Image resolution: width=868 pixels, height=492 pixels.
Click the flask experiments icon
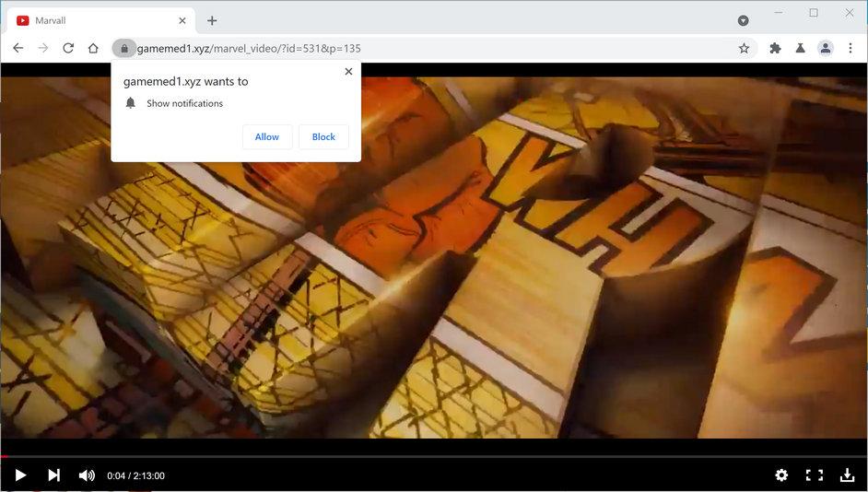800,48
